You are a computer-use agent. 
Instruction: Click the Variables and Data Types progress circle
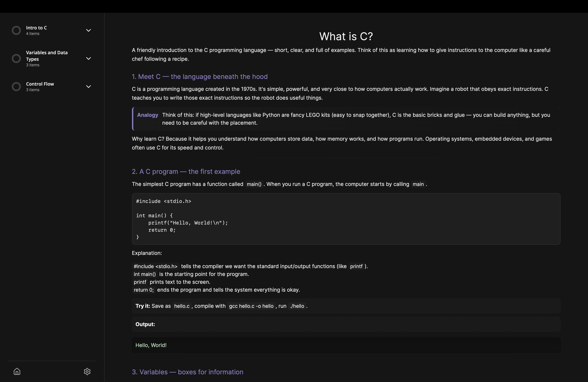click(16, 58)
